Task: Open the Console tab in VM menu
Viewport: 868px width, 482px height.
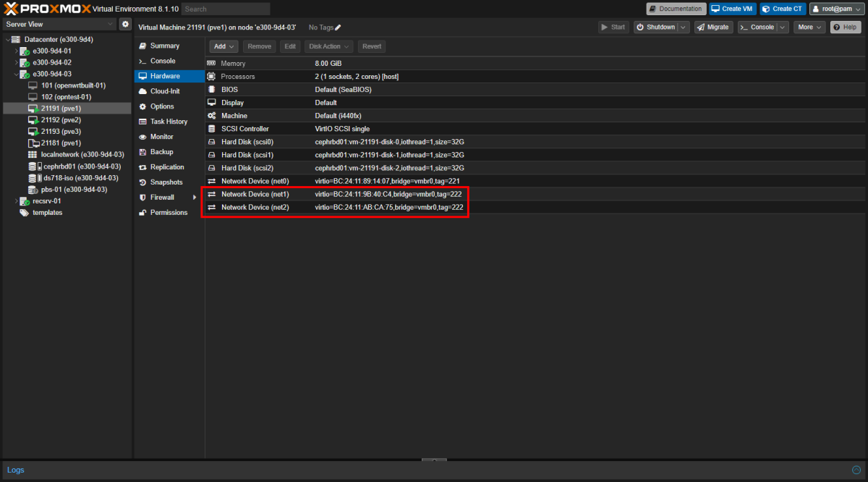Action: (169, 61)
